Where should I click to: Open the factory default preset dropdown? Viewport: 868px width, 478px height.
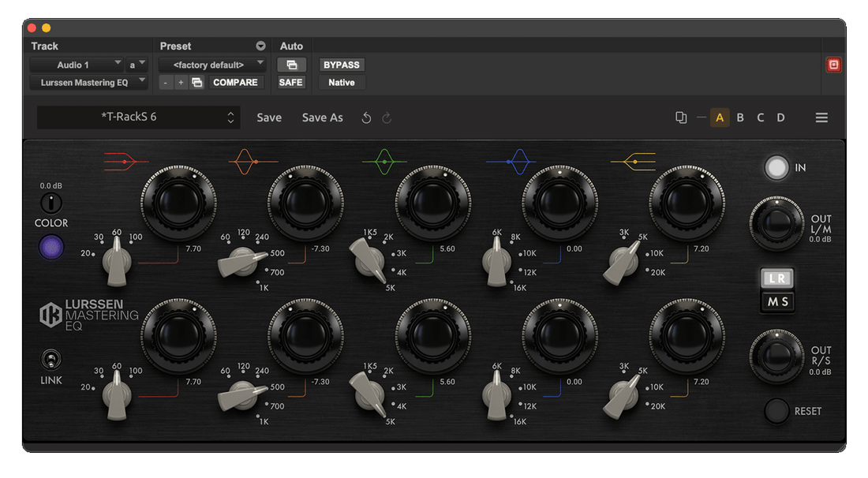(212, 65)
